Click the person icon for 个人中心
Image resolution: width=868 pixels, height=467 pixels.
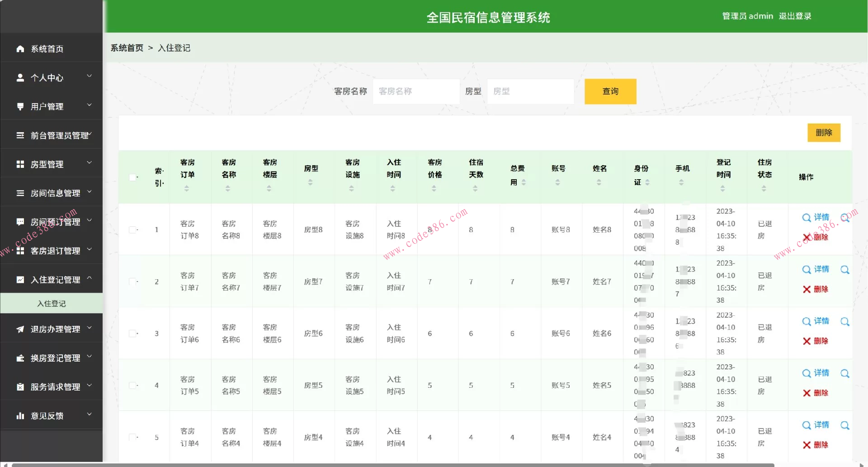[20, 77]
